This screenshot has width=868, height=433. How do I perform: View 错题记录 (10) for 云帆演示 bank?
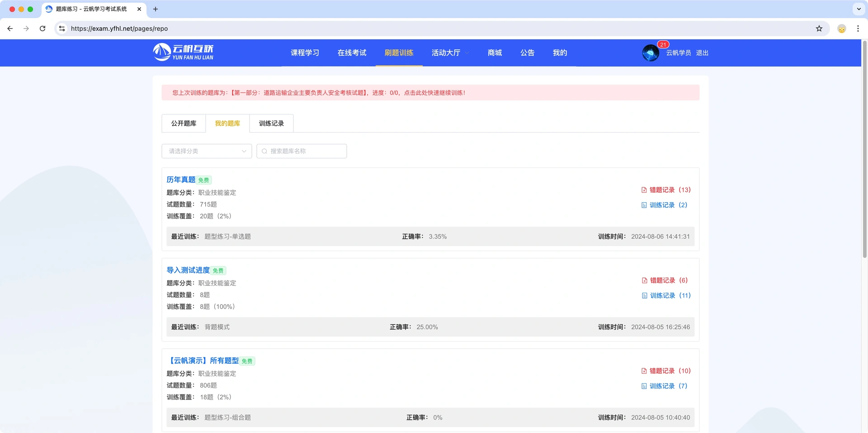666,371
